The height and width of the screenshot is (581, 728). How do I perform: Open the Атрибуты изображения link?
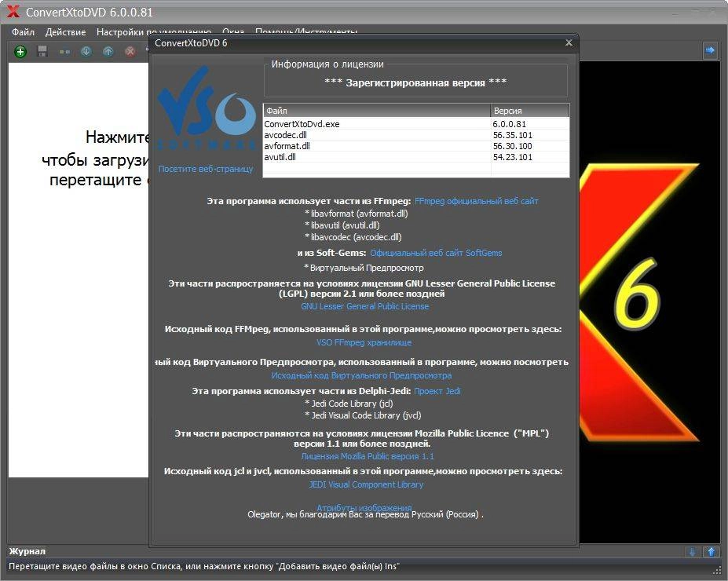click(x=364, y=507)
